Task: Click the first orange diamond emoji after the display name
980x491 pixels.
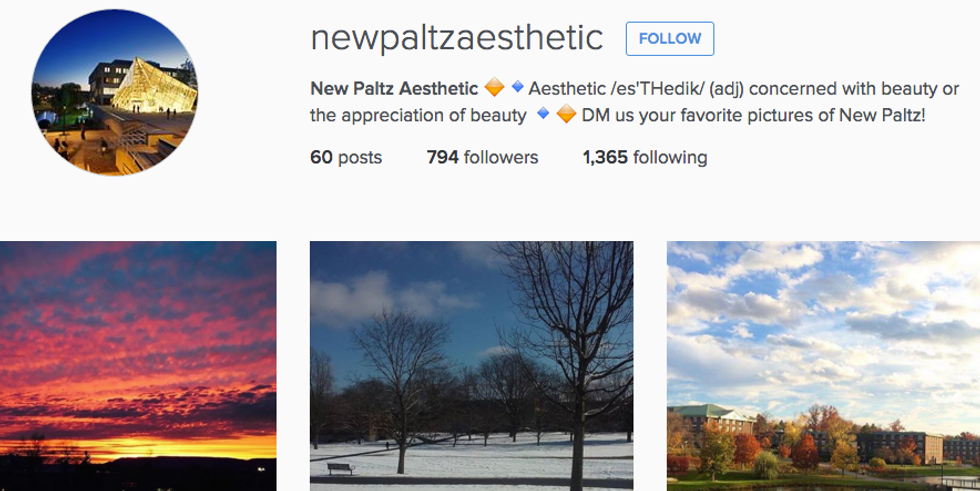Action: [494, 89]
